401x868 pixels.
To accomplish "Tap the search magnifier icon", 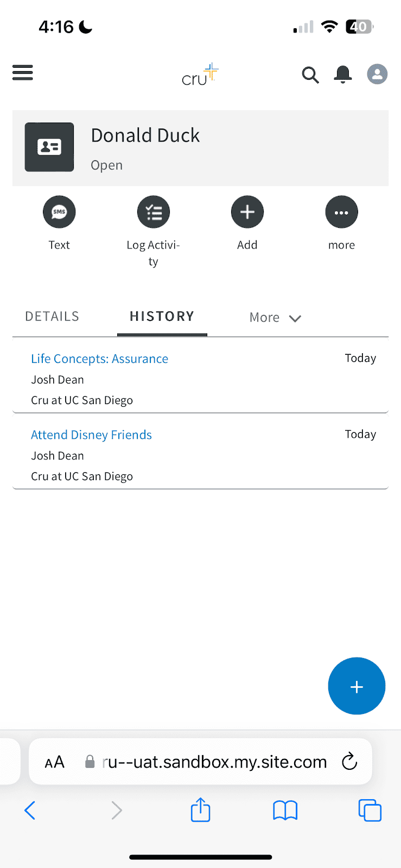I will 310,75.
